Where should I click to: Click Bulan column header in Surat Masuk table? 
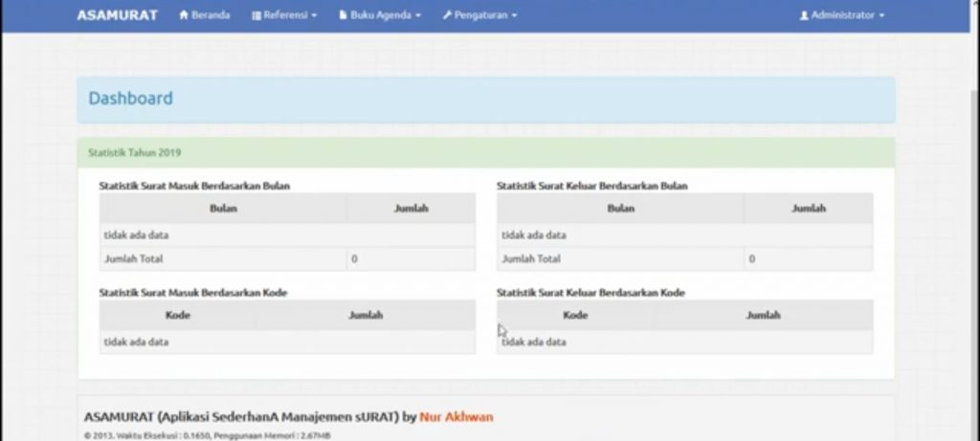223,209
